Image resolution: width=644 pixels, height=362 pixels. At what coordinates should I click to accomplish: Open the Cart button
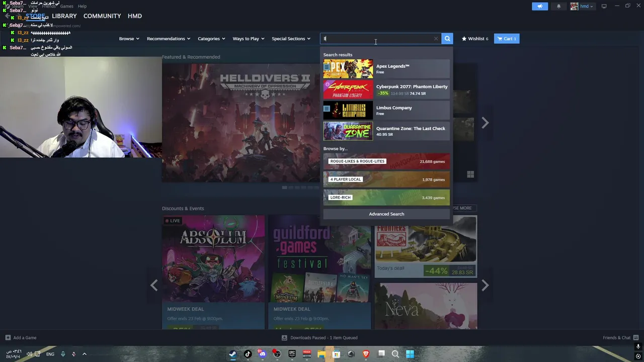tap(507, 39)
